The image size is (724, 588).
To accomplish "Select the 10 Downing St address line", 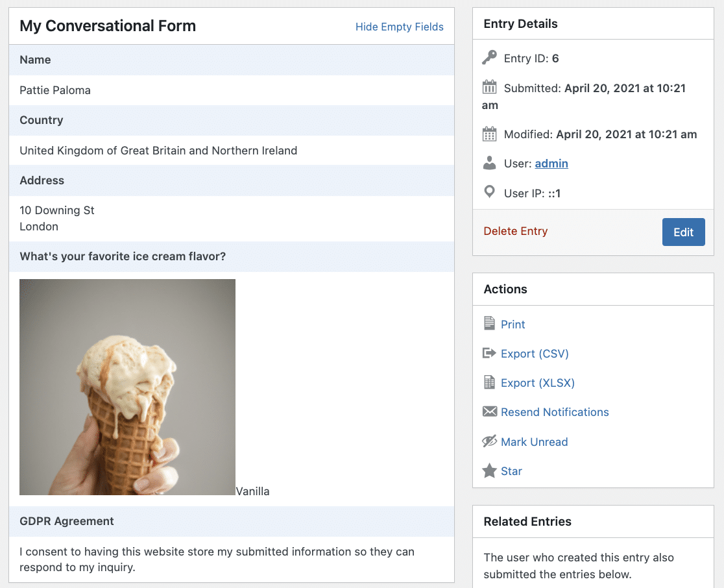I will pyautogui.click(x=57, y=210).
